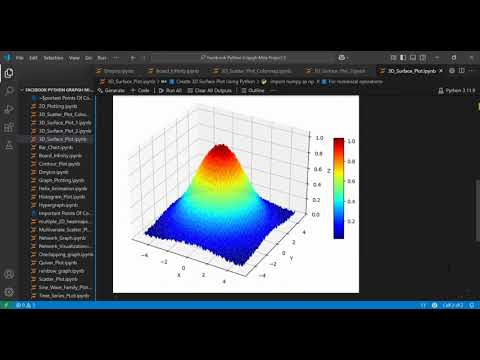
Task: Click the Create 3D Surface Plot breadcrumb
Action: tap(214, 81)
